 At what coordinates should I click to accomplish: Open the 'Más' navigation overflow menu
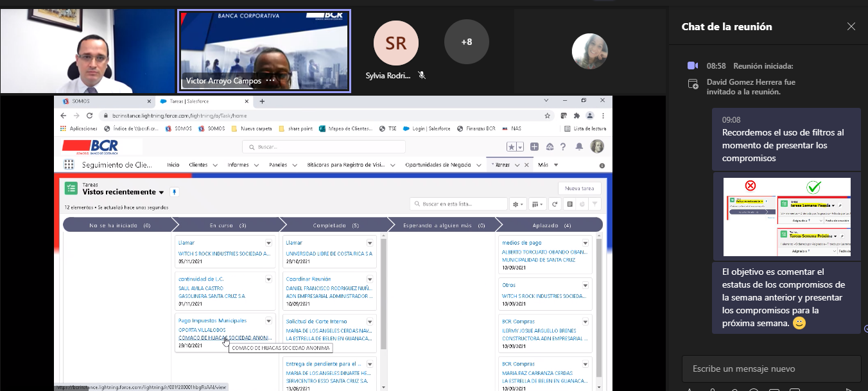tap(548, 165)
